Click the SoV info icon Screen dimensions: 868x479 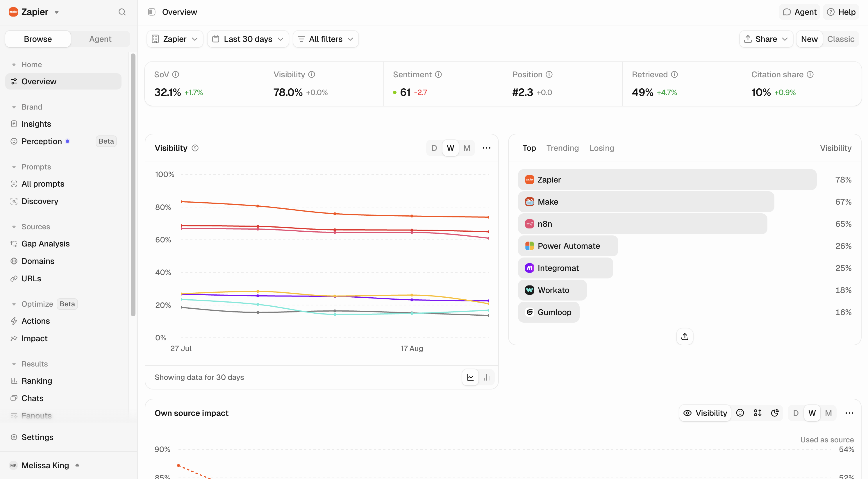(x=176, y=74)
